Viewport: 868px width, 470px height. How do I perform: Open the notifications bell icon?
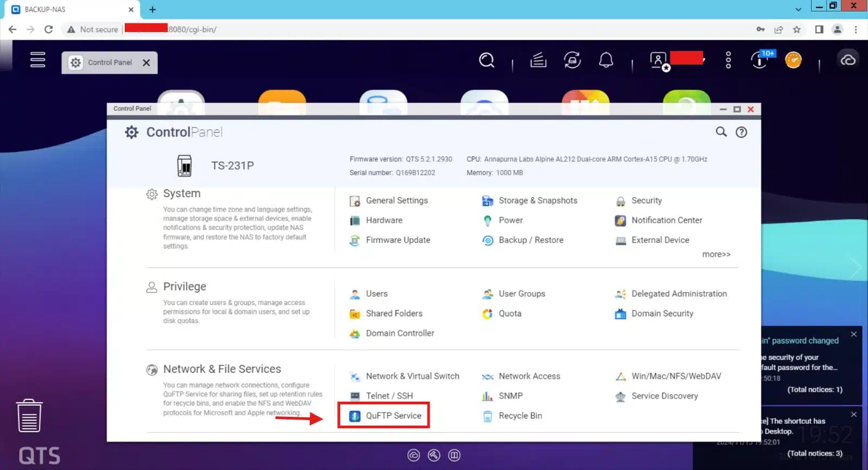(605, 60)
